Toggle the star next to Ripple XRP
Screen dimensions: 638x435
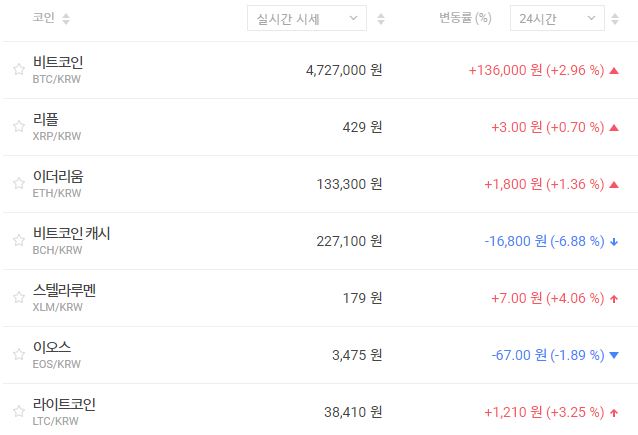(18, 127)
